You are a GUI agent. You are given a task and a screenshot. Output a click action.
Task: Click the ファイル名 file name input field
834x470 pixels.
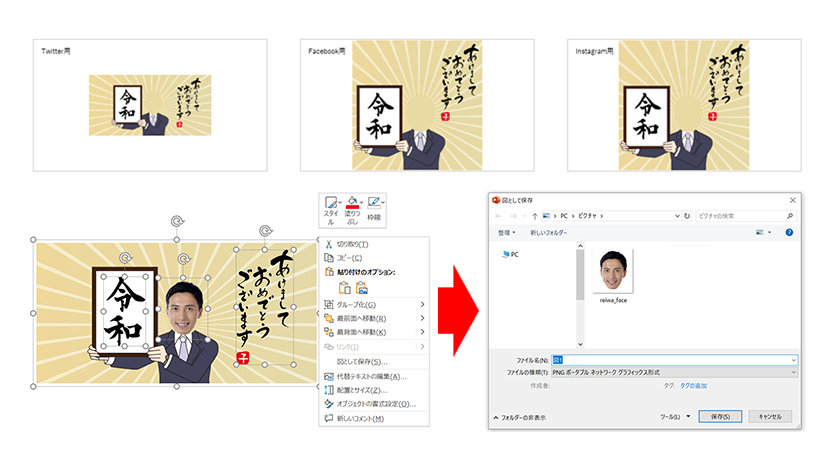click(x=670, y=359)
